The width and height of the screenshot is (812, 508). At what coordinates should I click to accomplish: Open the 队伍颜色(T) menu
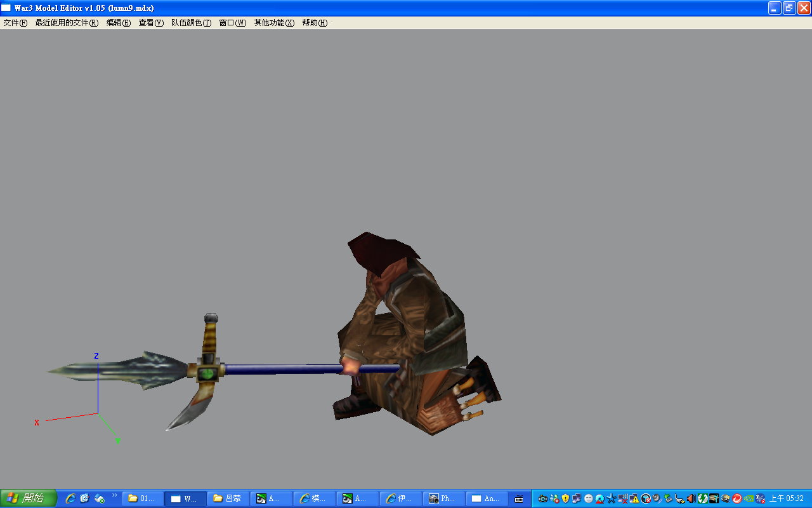[x=192, y=23]
